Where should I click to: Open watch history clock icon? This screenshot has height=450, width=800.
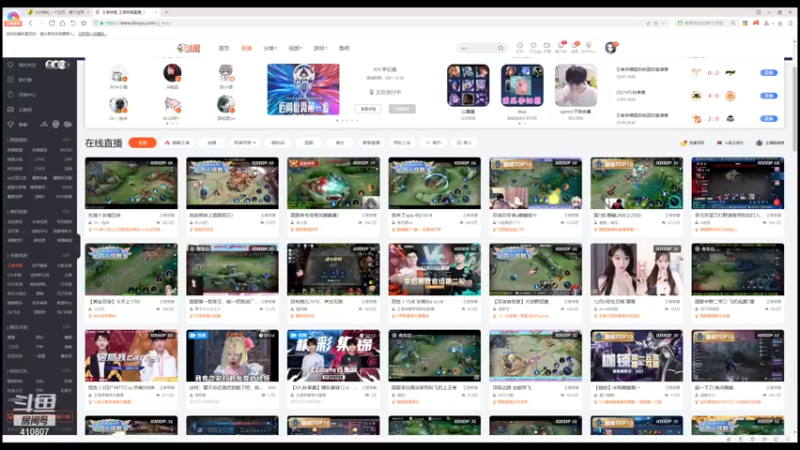click(x=519, y=46)
